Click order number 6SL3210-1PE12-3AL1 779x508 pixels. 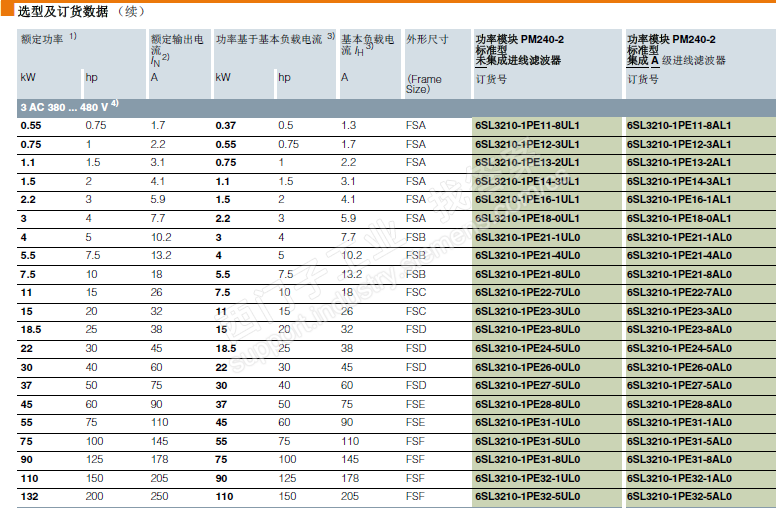[679, 145]
